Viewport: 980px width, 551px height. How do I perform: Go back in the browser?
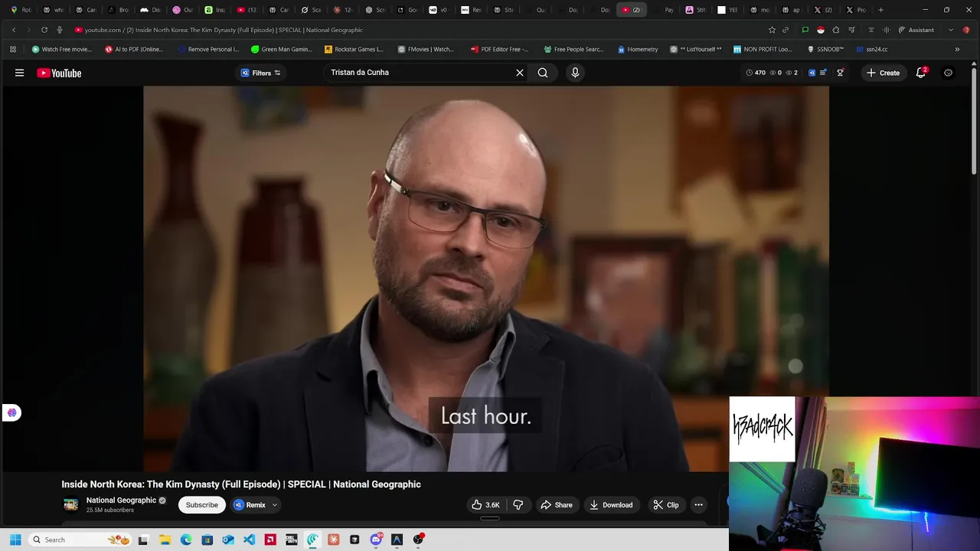tap(14, 30)
